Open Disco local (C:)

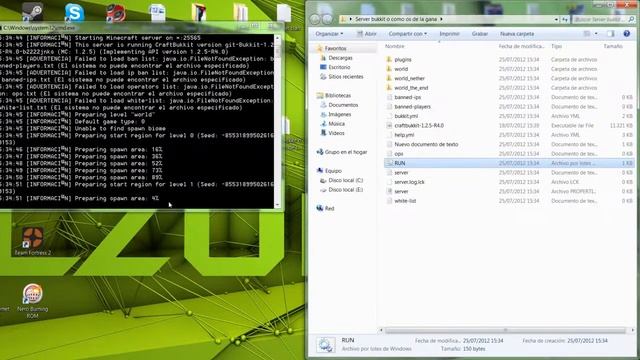point(345,180)
